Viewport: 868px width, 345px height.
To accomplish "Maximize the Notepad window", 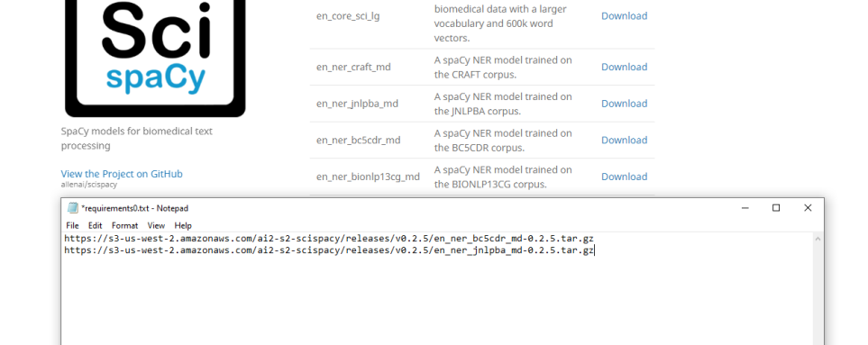I will (x=776, y=208).
